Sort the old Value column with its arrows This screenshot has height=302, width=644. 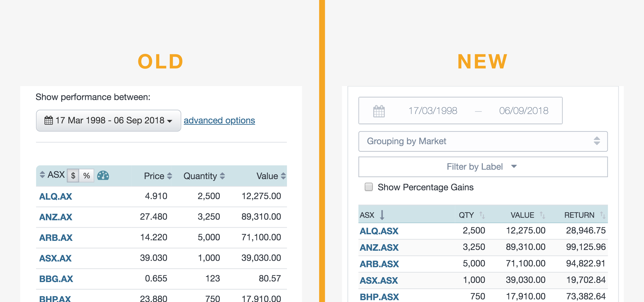tap(283, 176)
